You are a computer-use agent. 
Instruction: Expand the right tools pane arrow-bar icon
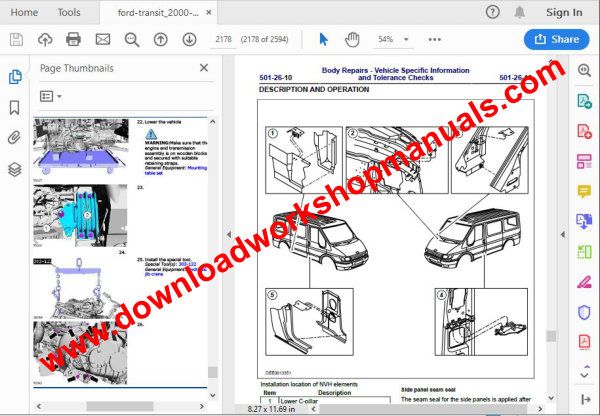click(585, 399)
